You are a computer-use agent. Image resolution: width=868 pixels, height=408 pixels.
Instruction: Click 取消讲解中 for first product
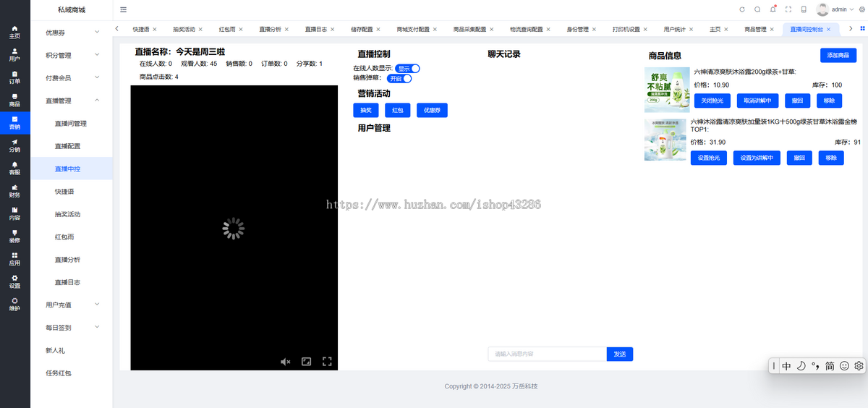coord(758,101)
